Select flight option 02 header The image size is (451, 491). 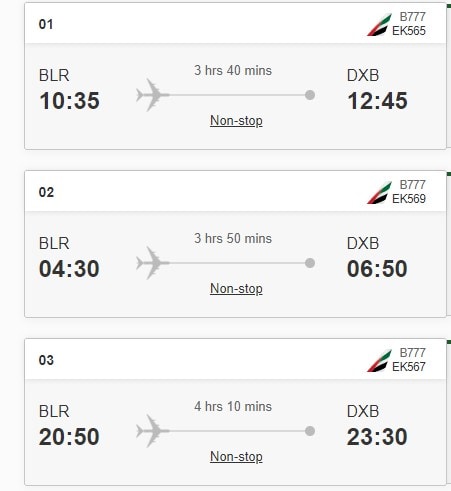[235, 191]
